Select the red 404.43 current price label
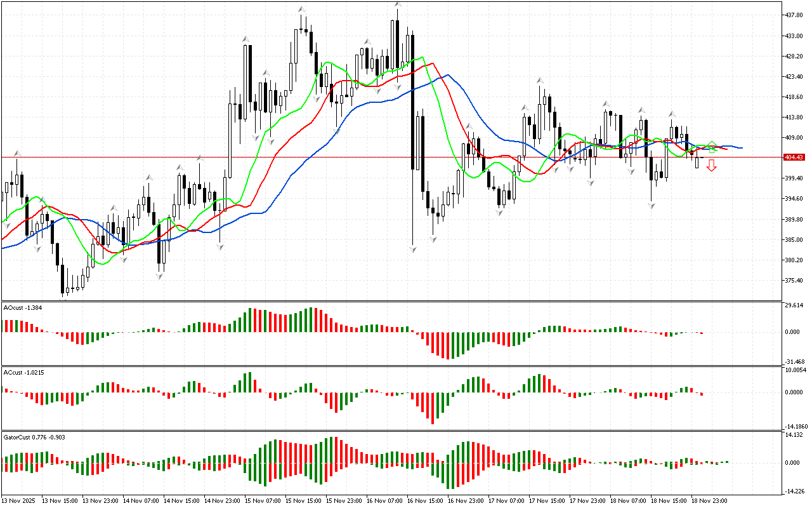 click(794, 157)
